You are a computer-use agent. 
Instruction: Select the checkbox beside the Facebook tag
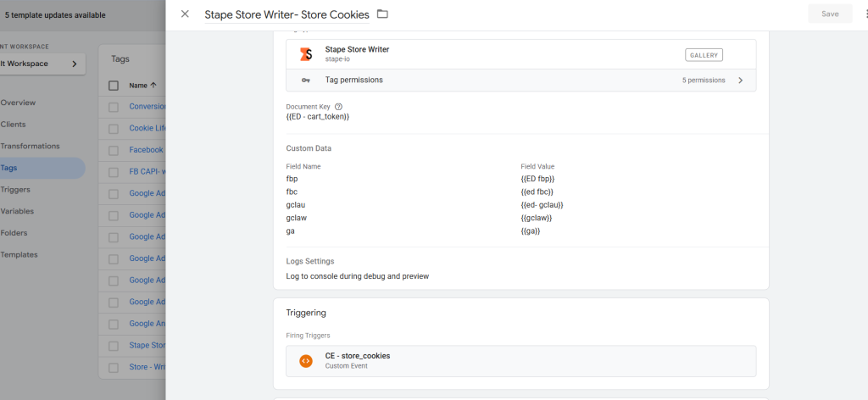point(114,150)
